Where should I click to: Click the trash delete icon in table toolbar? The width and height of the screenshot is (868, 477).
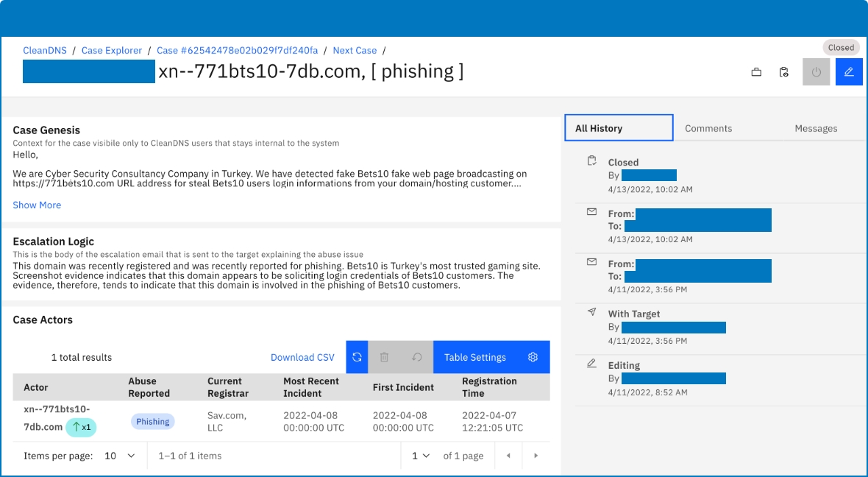point(384,357)
